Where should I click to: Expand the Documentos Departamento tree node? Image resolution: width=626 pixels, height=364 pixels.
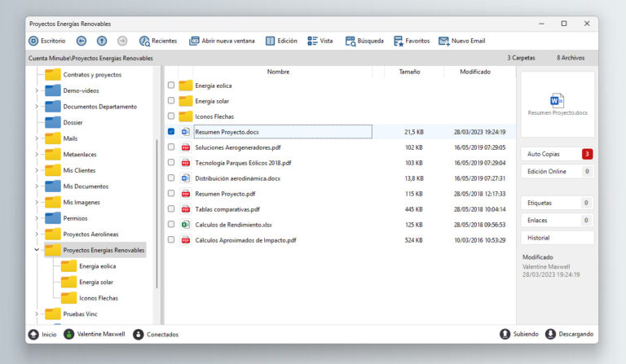pos(37,107)
